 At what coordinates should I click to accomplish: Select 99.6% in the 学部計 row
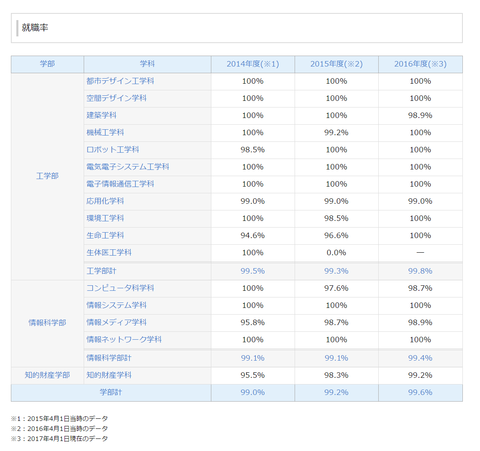(x=420, y=392)
